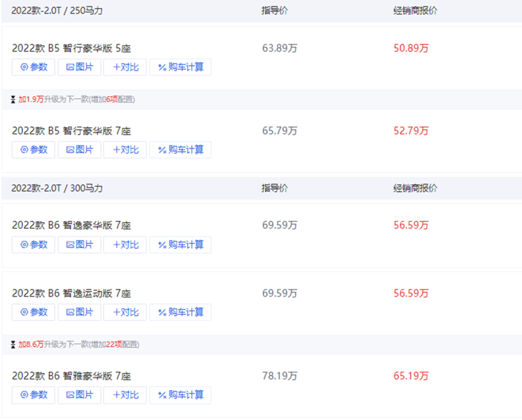This screenshot has width=522, height=420.
Task: Add B5 智行豪华版 5座 to 对比
Action: (125, 67)
